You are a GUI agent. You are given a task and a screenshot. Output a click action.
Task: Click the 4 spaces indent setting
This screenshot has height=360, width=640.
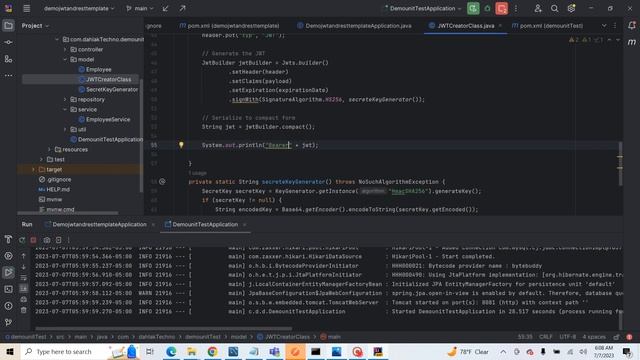593,337
